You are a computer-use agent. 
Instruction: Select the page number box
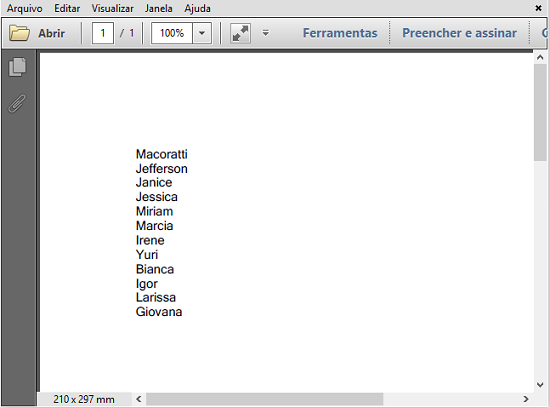point(103,33)
